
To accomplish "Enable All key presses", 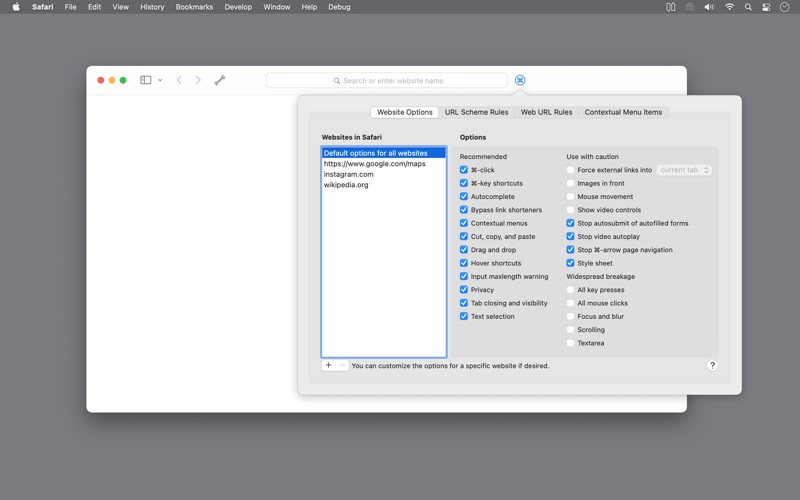I will [x=570, y=289].
